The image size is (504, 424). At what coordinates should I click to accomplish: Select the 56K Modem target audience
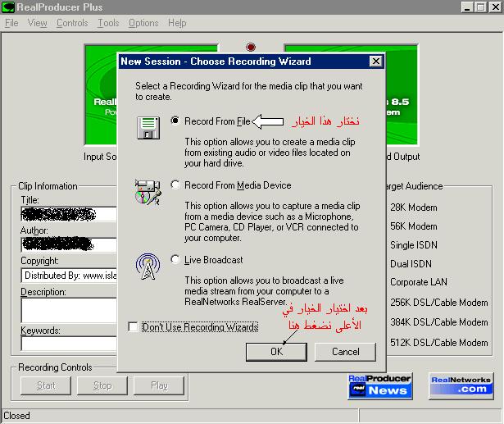pos(414,226)
